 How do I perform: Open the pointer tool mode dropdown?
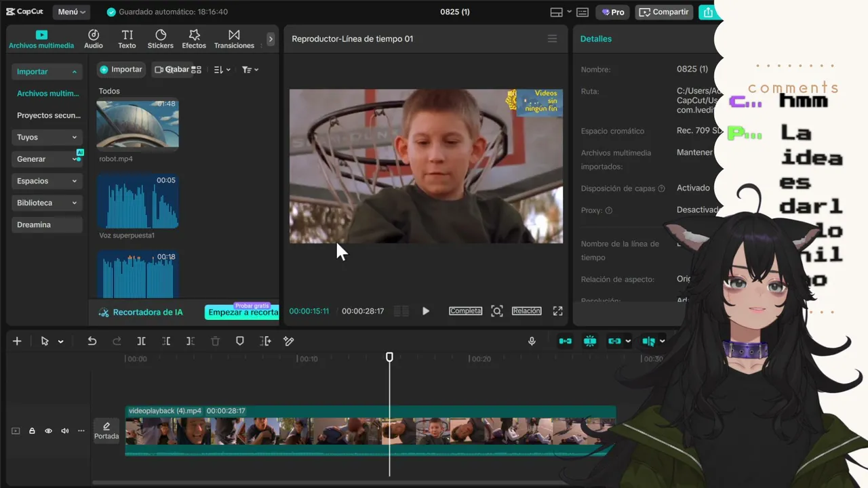[x=60, y=342]
